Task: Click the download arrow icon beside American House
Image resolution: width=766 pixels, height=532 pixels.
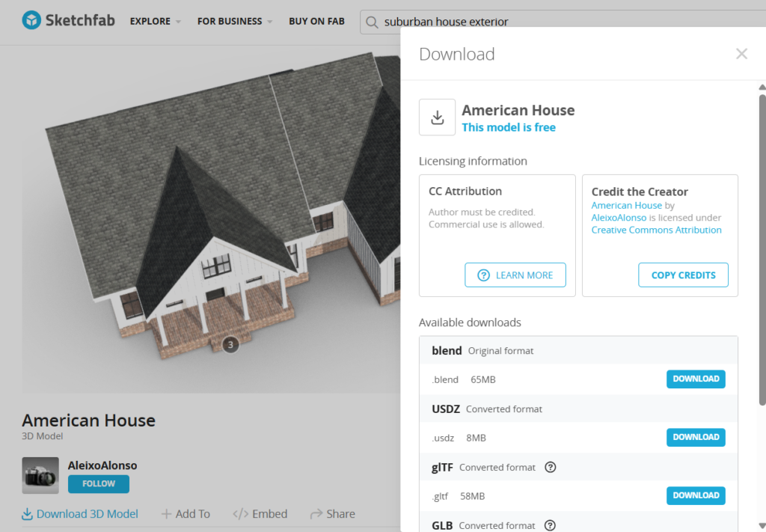Action: [437, 117]
